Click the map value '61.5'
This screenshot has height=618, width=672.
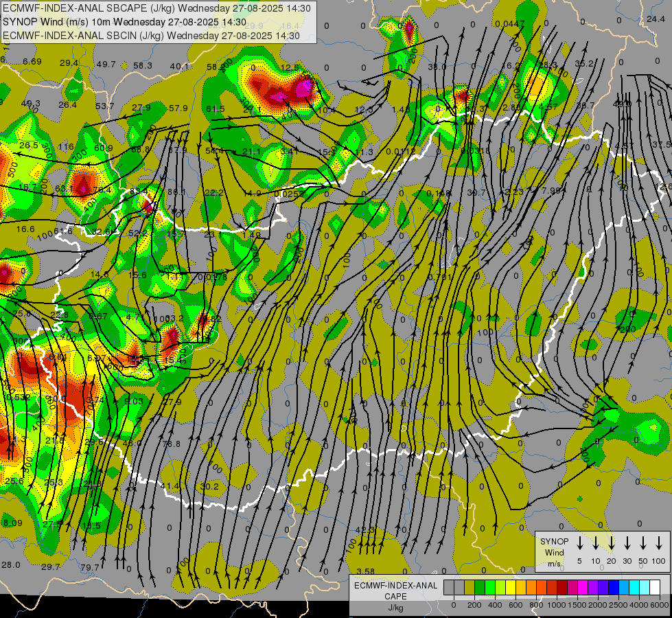tap(215, 109)
